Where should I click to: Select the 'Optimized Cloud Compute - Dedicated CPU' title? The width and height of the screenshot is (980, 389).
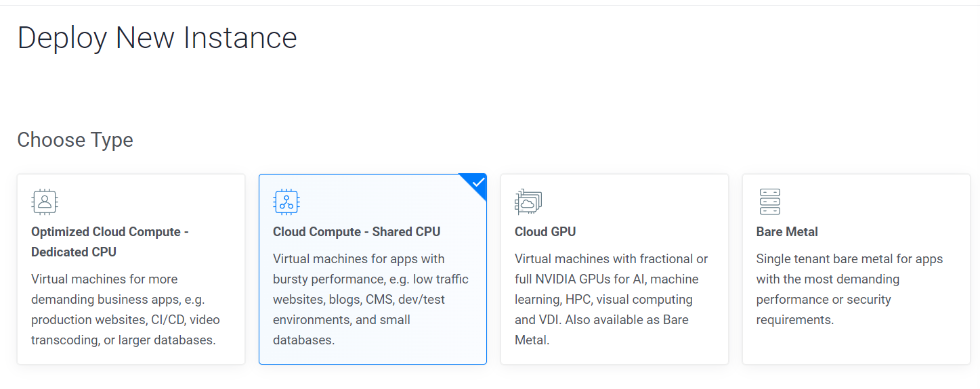click(110, 242)
